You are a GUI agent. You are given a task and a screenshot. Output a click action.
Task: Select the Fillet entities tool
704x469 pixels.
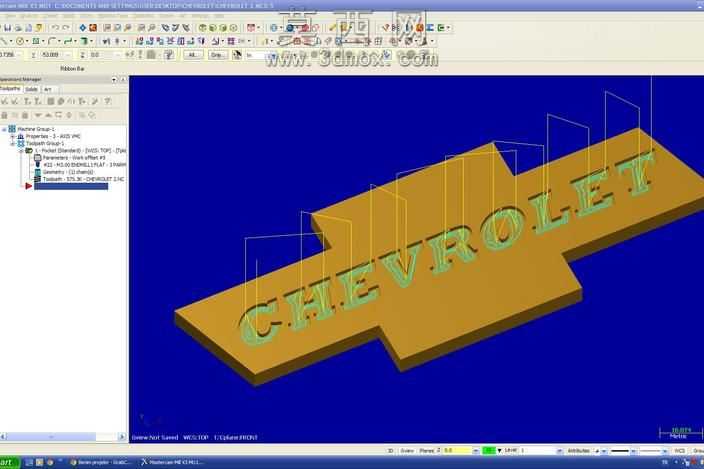click(x=52, y=41)
